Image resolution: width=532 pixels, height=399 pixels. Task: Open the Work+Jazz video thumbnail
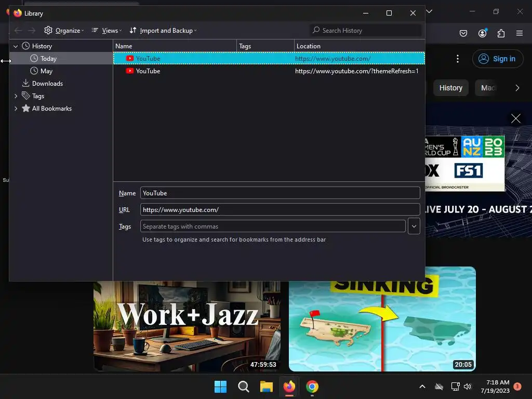tap(187, 326)
